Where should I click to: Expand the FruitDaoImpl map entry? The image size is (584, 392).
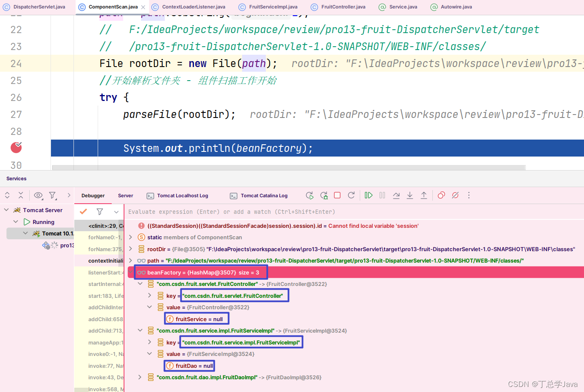(x=140, y=377)
